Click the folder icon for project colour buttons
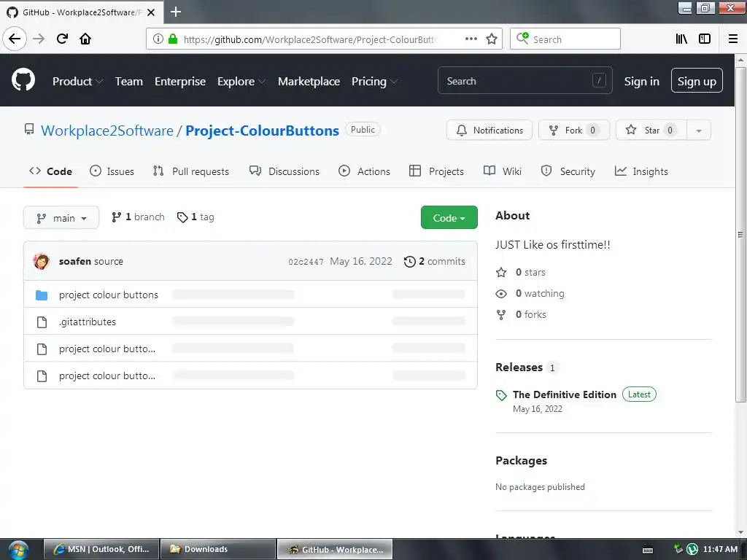Viewport: 747px width, 560px height. point(42,295)
